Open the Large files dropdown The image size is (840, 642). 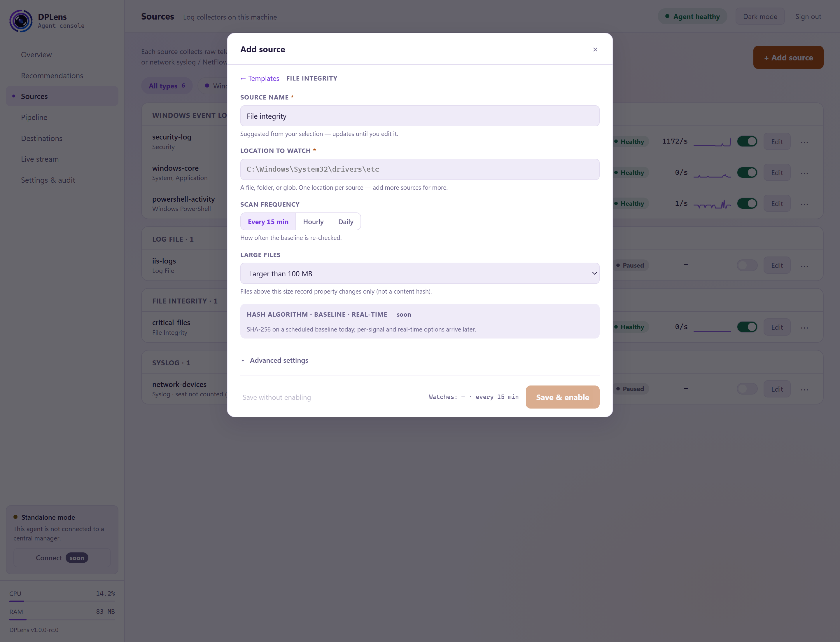point(419,273)
